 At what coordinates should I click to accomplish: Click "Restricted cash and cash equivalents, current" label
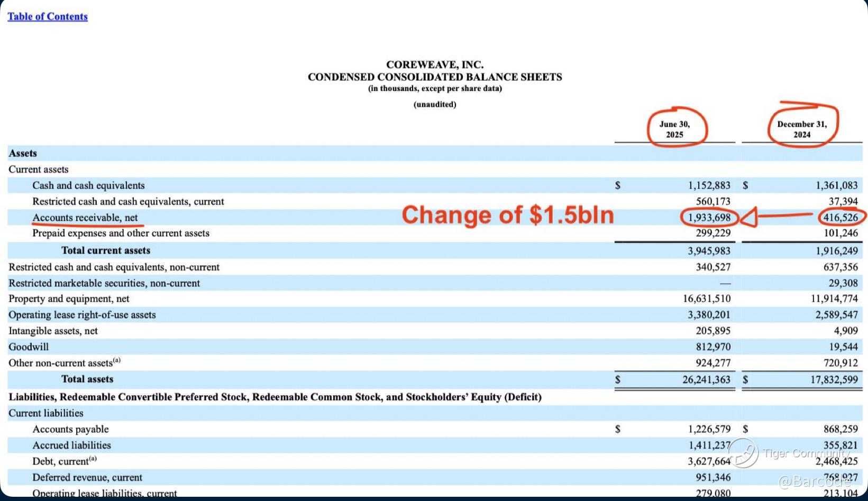point(128,201)
